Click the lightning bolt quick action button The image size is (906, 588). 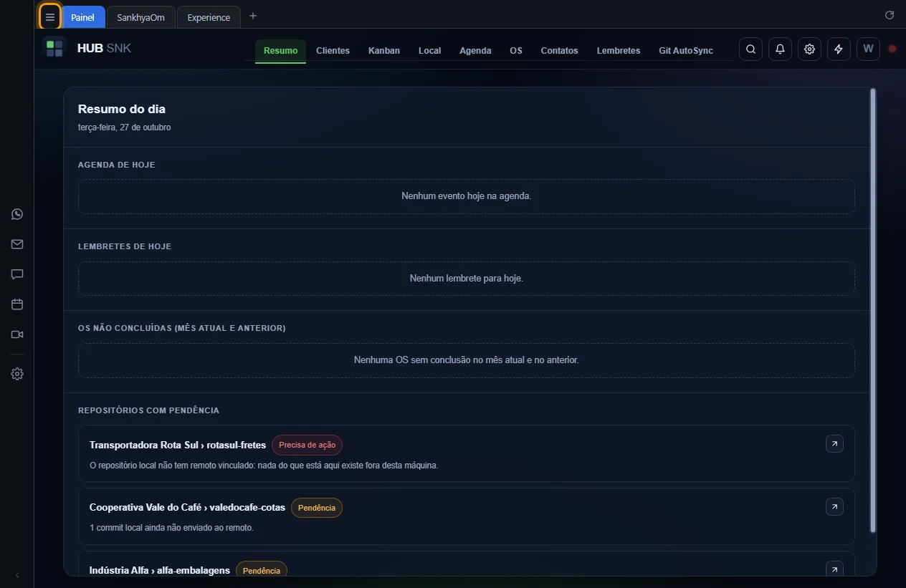(839, 49)
